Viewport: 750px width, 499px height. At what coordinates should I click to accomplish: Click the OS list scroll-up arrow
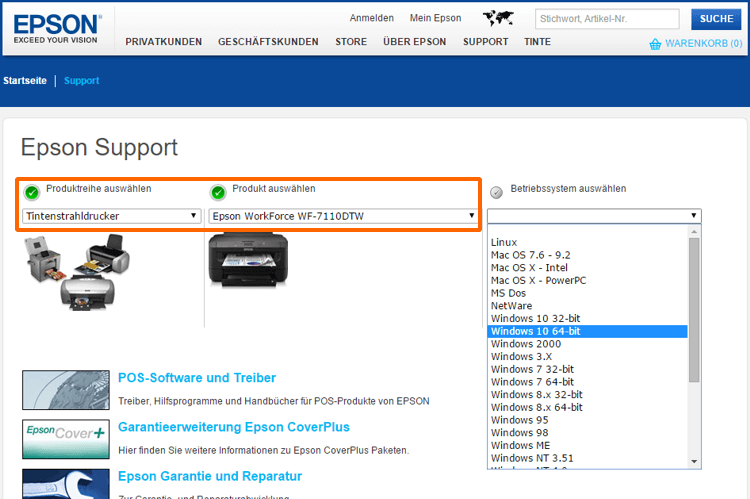pos(694,232)
